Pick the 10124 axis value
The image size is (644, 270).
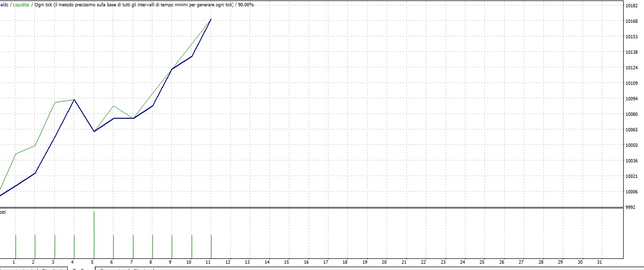(x=632, y=68)
